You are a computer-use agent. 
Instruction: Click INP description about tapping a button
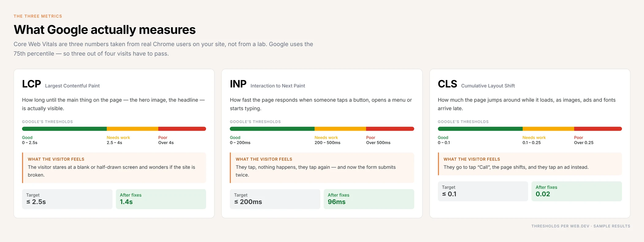(321, 104)
